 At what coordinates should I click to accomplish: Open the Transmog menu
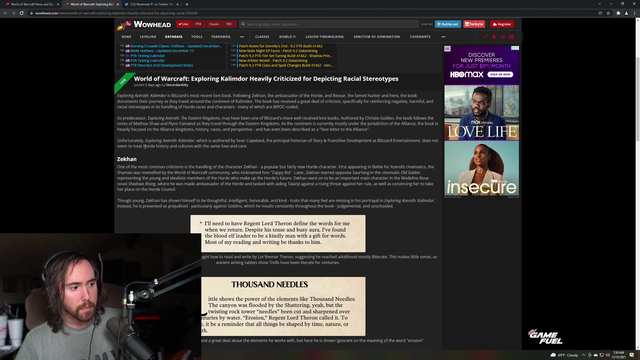coord(221,37)
